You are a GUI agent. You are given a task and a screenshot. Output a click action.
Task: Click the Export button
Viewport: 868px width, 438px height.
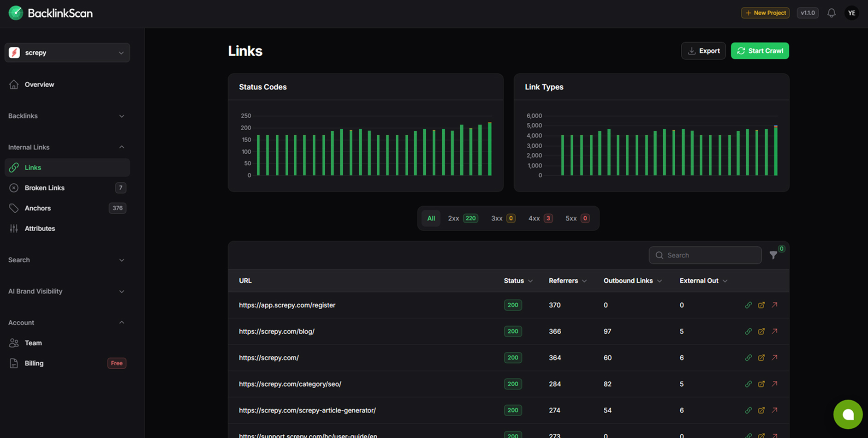click(703, 51)
